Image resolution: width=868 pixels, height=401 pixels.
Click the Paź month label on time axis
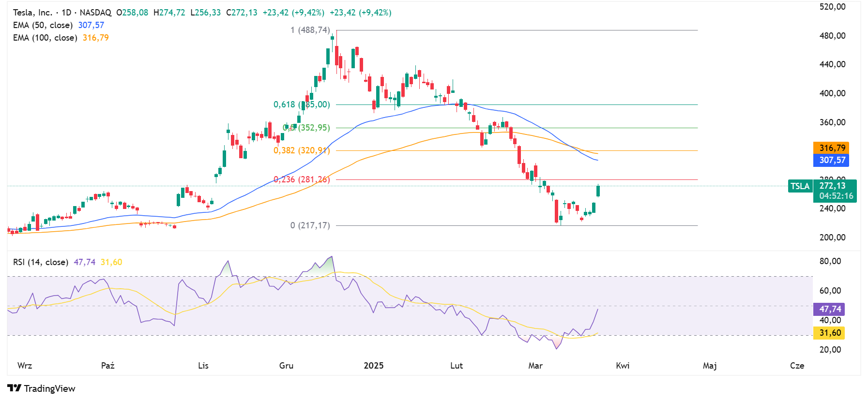[x=108, y=366]
